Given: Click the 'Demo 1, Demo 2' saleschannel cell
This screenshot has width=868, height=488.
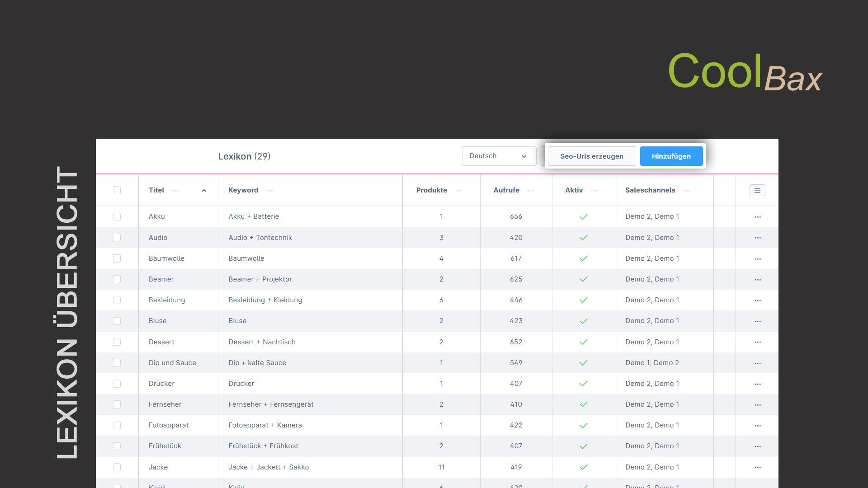Looking at the screenshot, I should point(652,363).
